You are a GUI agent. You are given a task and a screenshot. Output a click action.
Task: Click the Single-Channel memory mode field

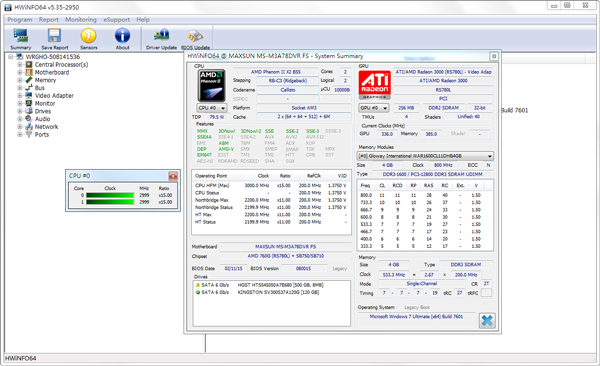coord(422,284)
